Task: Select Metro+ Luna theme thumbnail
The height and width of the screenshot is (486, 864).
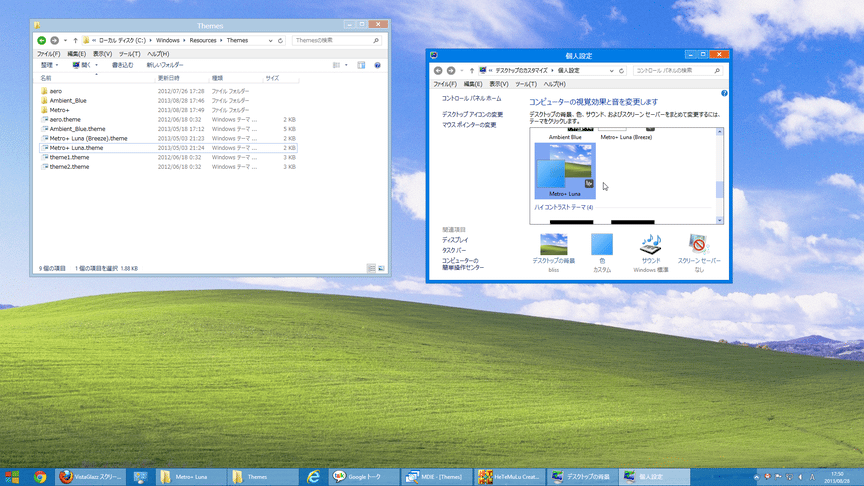Action: [565, 171]
